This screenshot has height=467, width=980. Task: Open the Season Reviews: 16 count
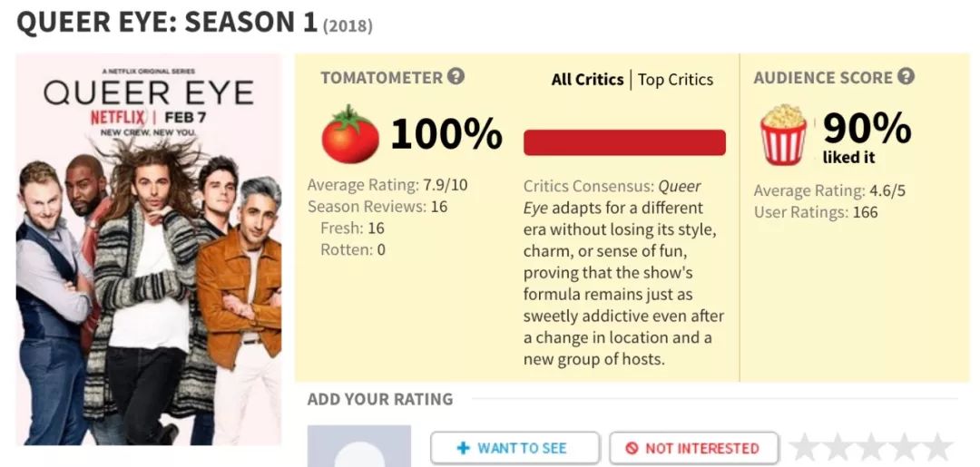377,207
